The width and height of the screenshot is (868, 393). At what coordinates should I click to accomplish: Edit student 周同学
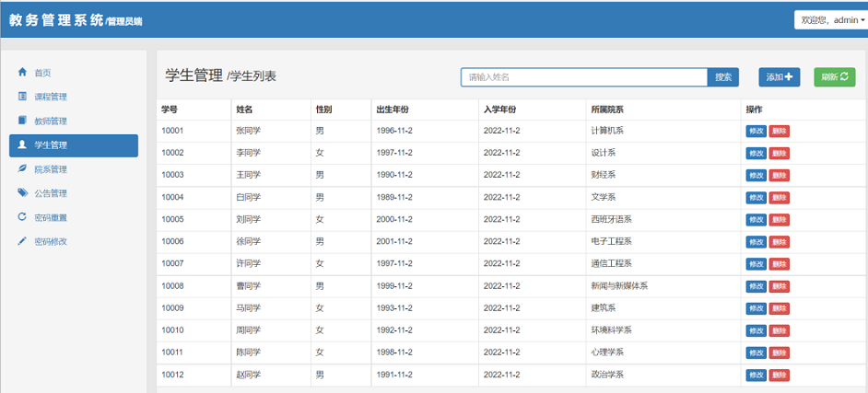[756, 330]
